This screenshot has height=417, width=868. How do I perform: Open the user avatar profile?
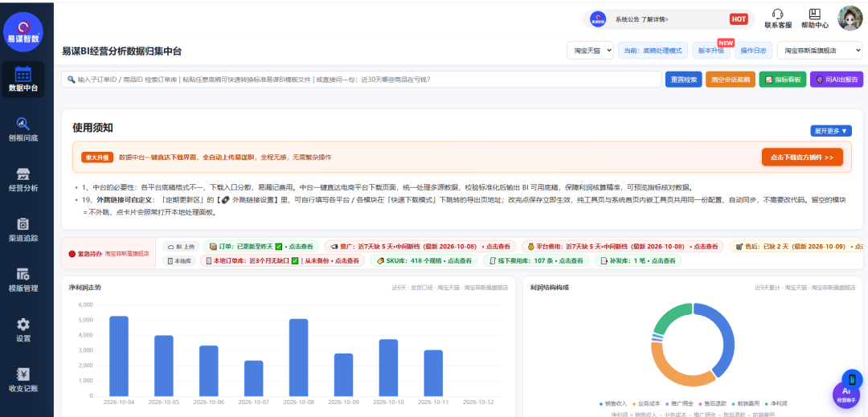click(x=850, y=18)
